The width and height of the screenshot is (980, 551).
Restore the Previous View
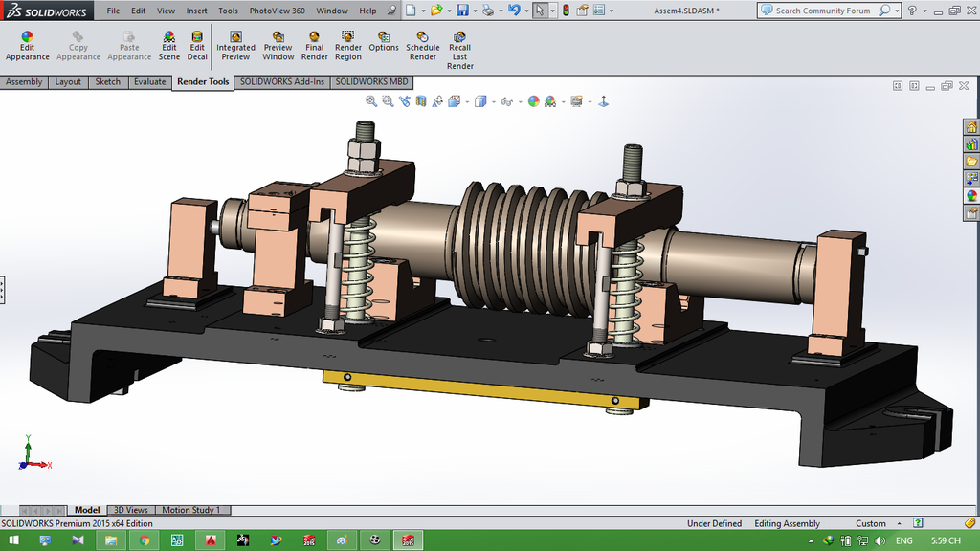coord(405,101)
